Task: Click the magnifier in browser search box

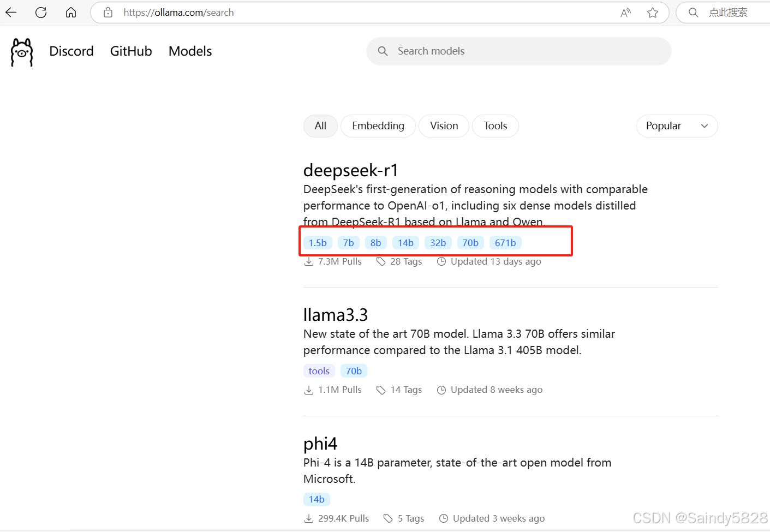Action: point(693,12)
